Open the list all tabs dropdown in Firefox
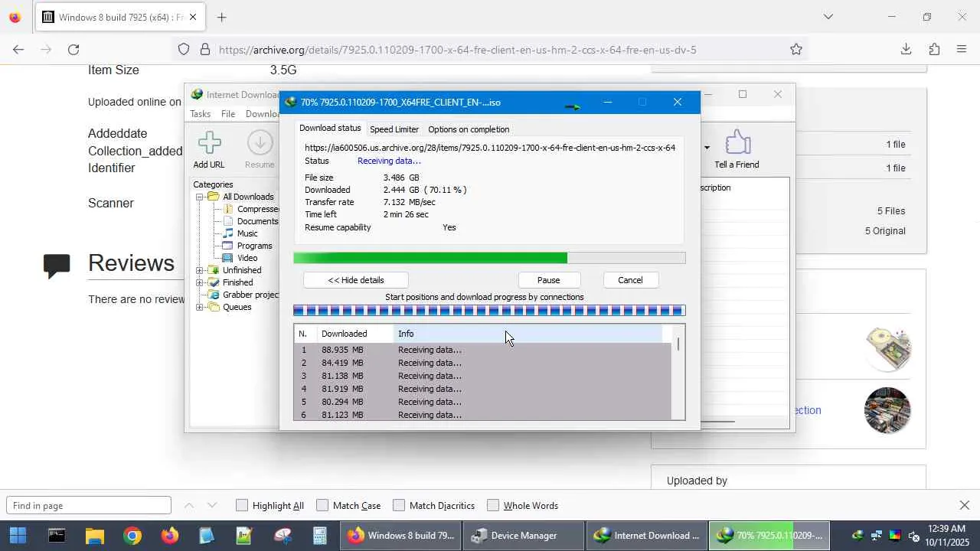980x551 pixels. [x=828, y=17]
